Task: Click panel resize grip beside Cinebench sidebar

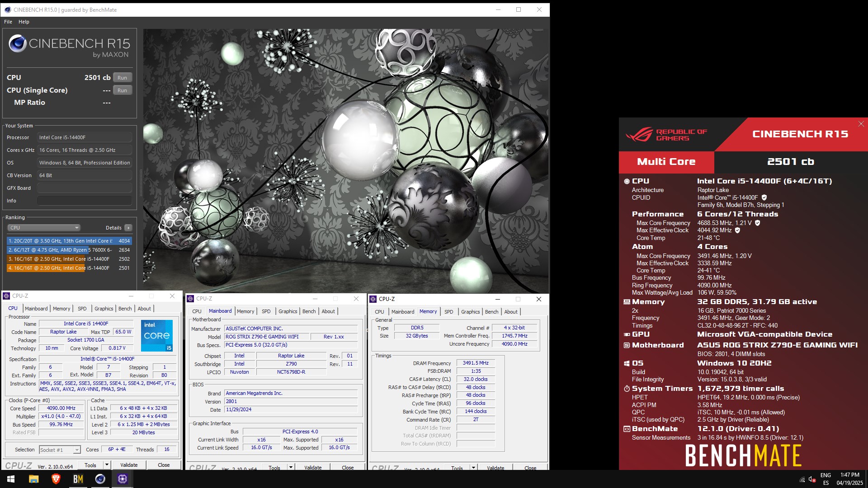Action: (x=140, y=183)
